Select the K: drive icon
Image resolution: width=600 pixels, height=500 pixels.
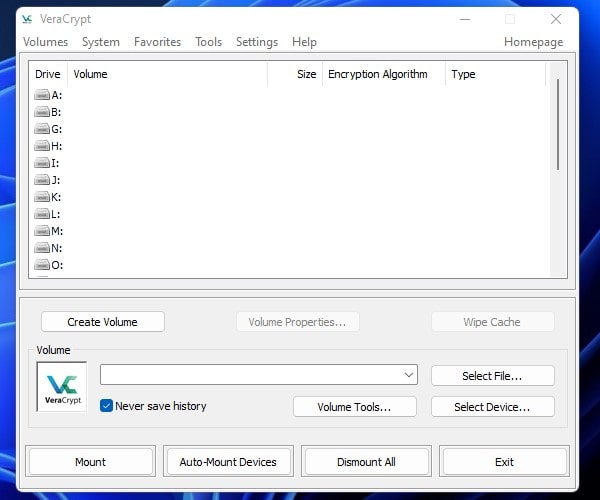[42, 197]
